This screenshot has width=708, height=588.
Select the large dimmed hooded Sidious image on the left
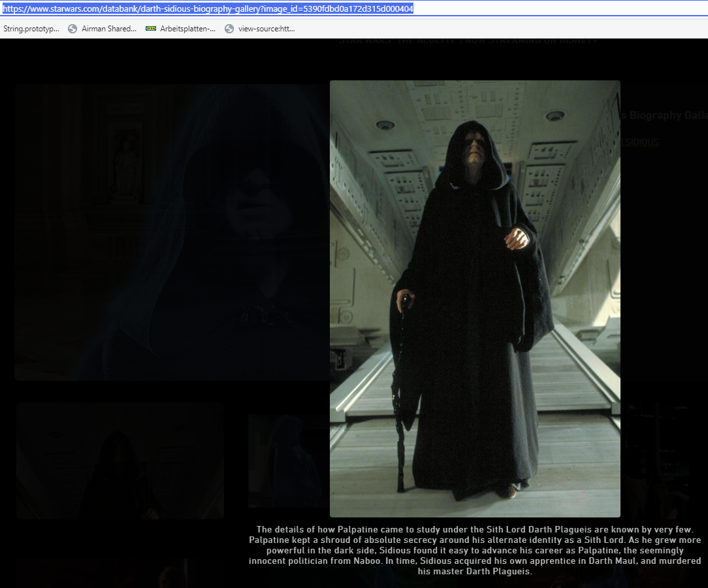click(172, 232)
